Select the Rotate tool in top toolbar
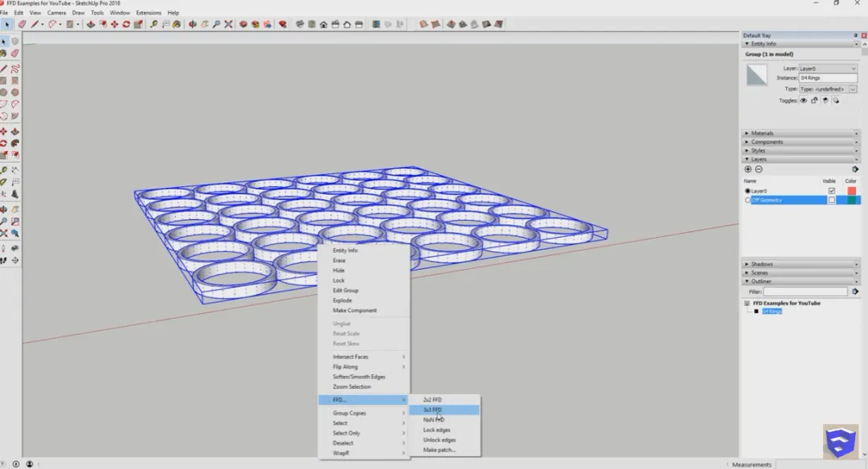 (x=126, y=24)
